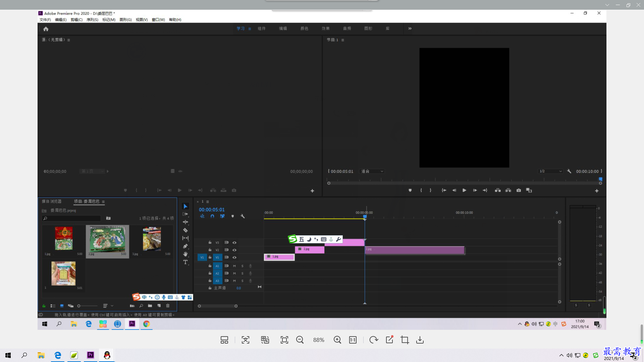This screenshot has height=362, width=644.
Task: Open 学习 workspace menu icon
Action: tap(250, 29)
